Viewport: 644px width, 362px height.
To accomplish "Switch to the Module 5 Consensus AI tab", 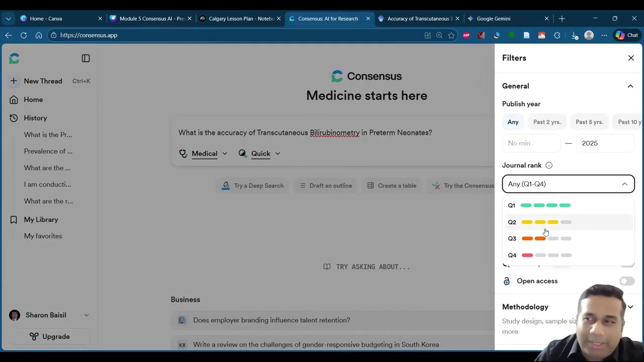I will pos(150,19).
